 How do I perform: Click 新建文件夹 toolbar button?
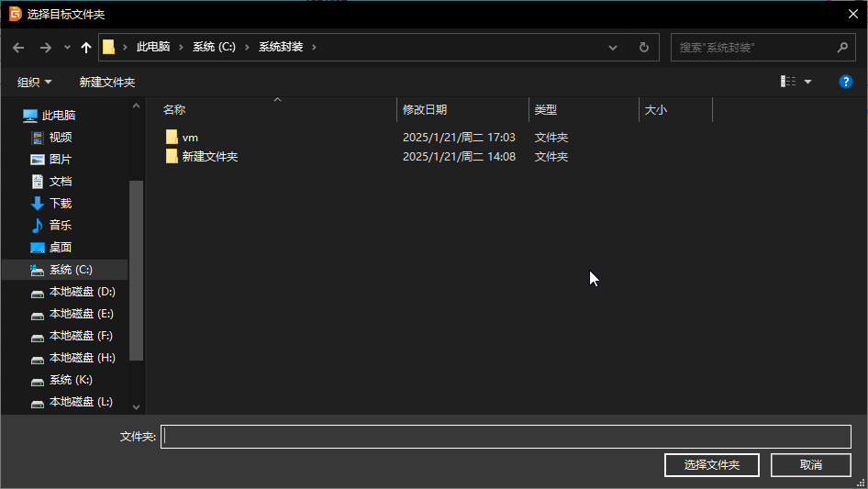pos(107,83)
